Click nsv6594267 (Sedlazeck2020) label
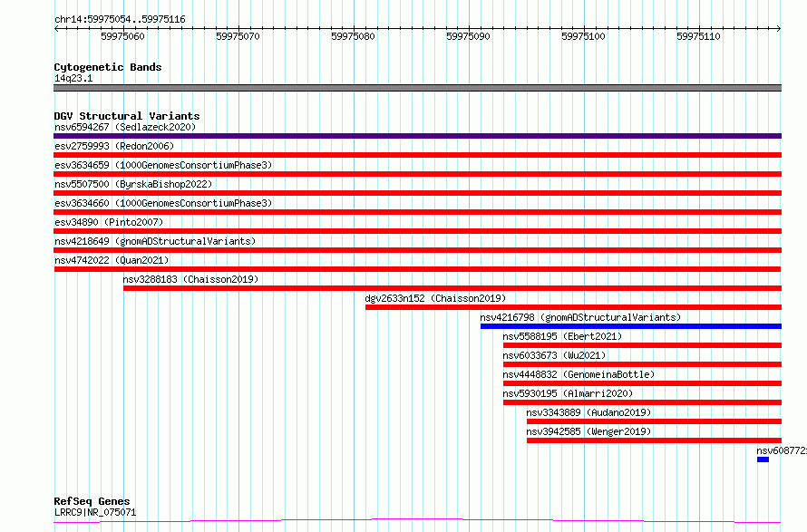 [x=125, y=127]
